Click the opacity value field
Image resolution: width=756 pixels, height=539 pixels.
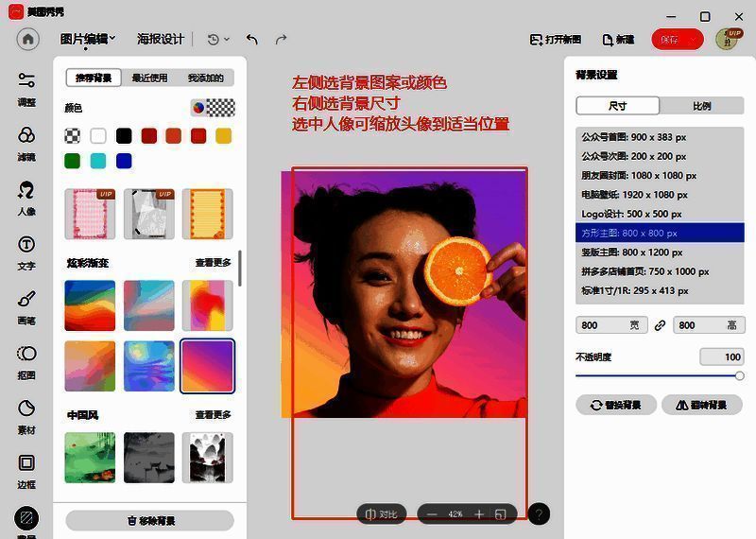[722, 357]
